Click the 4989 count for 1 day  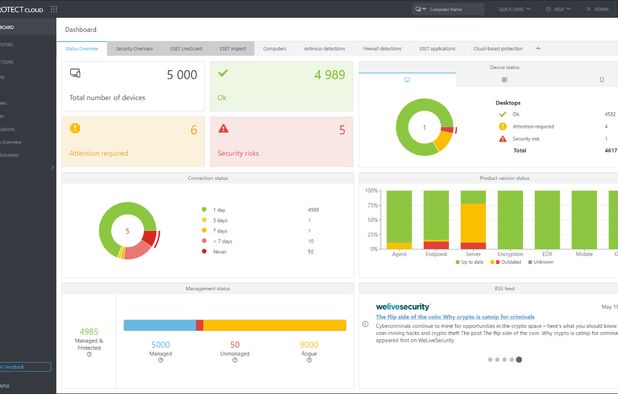pyautogui.click(x=313, y=210)
